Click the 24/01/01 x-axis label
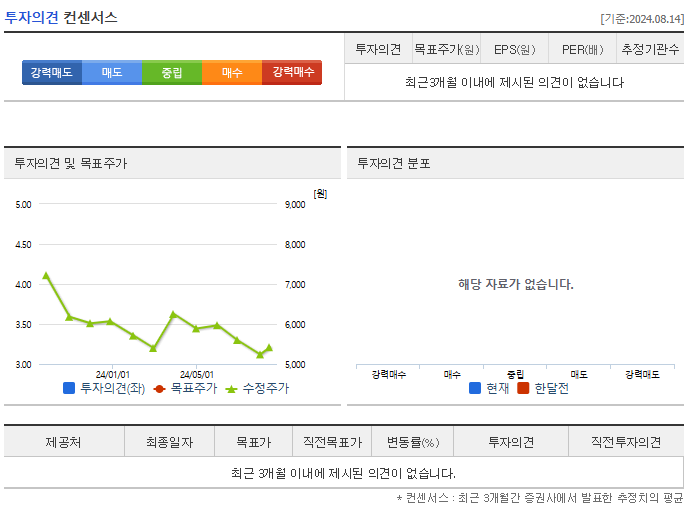Image resolution: width=688 pixels, height=509 pixels. tap(113, 375)
